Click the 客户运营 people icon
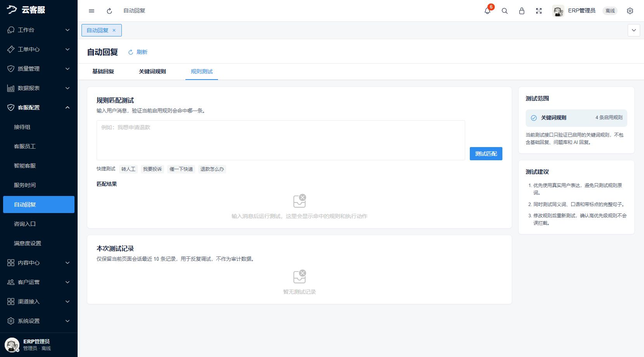Screen dimensions: 644x357 point(11,282)
